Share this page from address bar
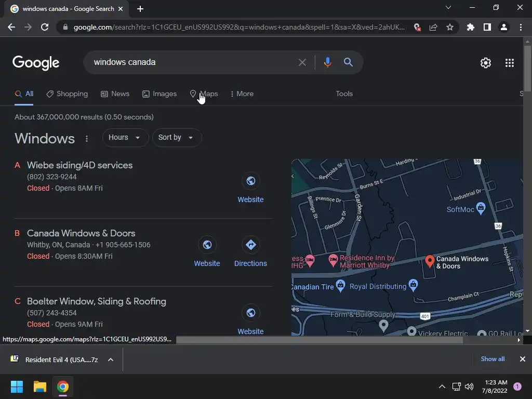The height and width of the screenshot is (399, 532). 433,27
